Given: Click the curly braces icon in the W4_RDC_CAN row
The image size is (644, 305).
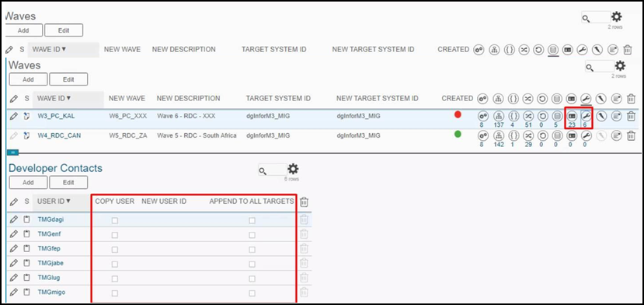Looking at the screenshot, I should [x=513, y=135].
